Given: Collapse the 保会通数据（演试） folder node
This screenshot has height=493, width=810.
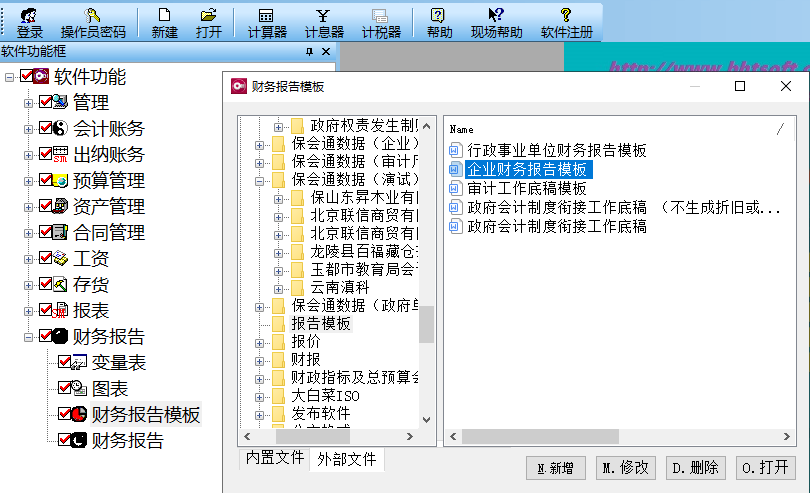Looking at the screenshot, I should [260, 180].
